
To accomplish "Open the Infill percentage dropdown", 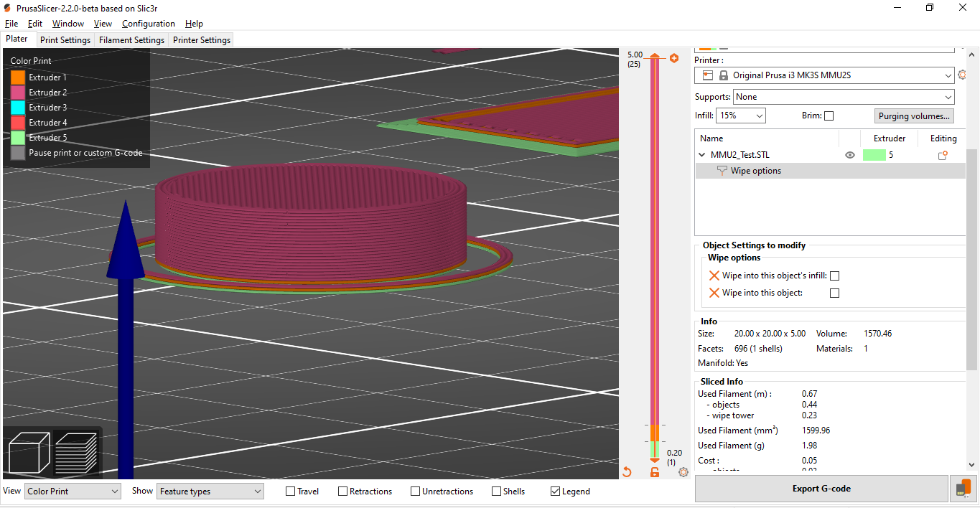I will point(741,116).
